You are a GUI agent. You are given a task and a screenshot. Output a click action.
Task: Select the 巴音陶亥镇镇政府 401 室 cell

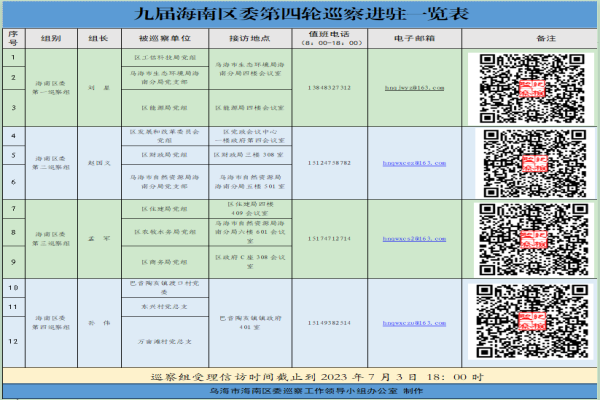point(250,323)
